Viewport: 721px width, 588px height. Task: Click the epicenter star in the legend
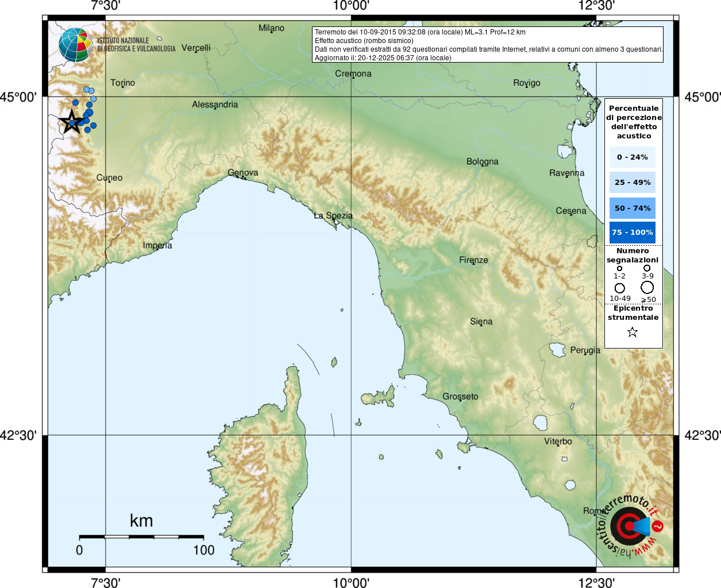pos(633,332)
